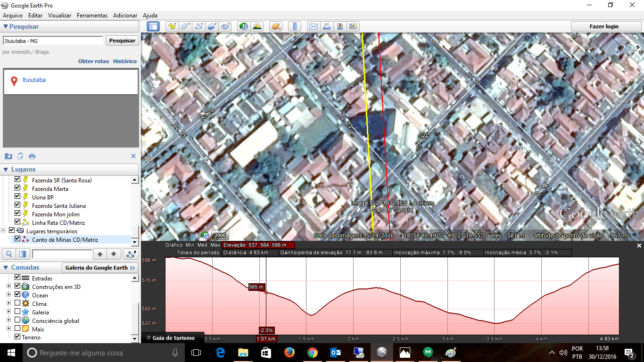
Task: Expand the Guia de turismo tab
Action: tap(173, 337)
